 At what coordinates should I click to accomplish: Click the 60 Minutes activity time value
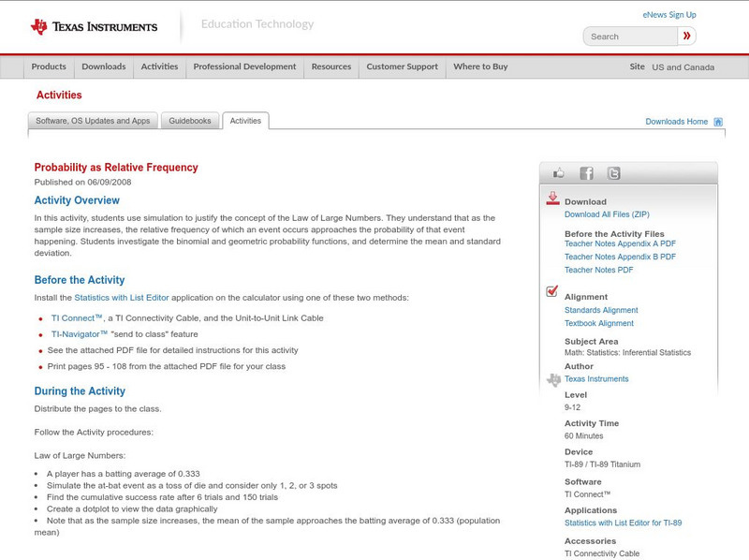(583, 436)
